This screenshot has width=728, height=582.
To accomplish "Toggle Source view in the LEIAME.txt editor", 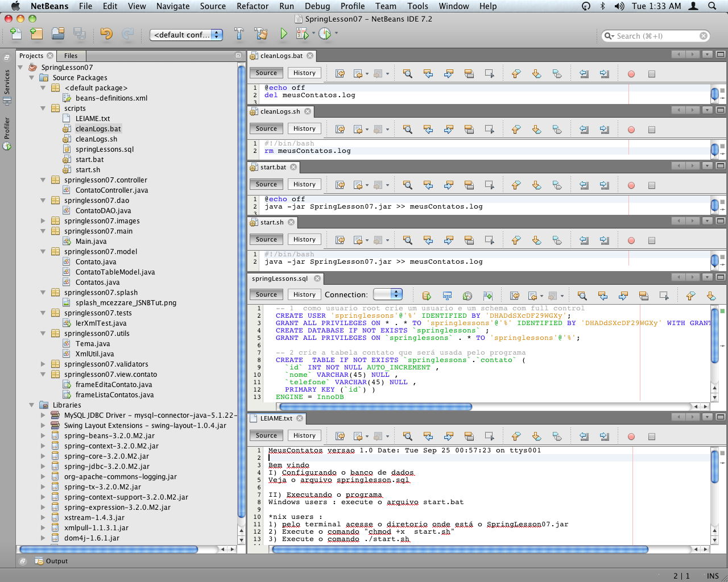I will 266,435.
